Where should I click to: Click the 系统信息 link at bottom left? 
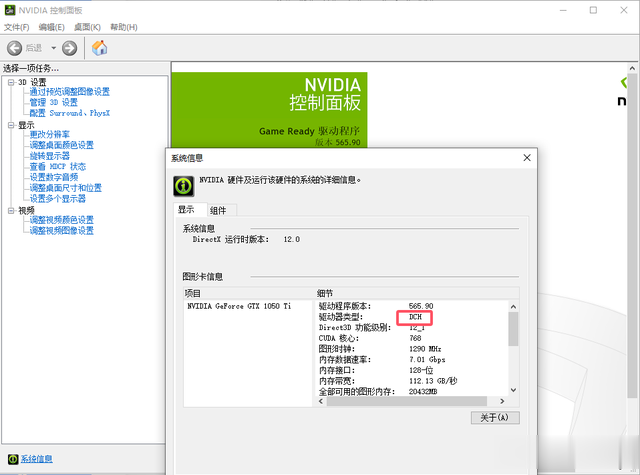click(37, 459)
